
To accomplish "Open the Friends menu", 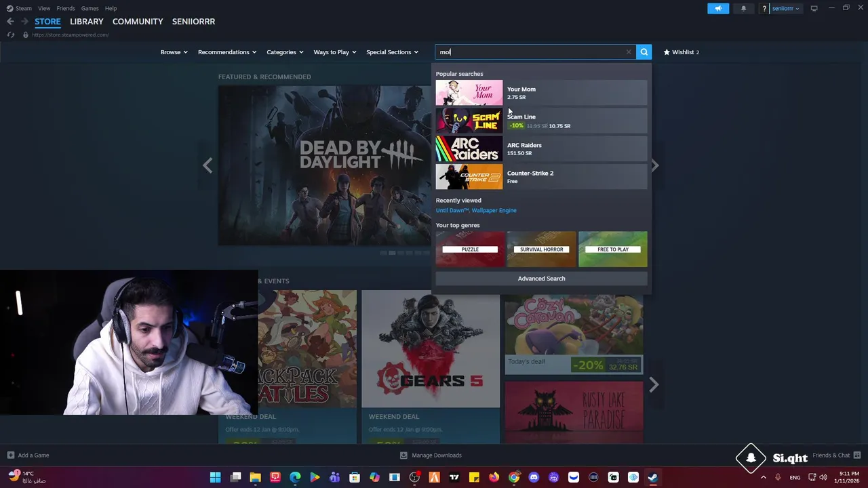I will click(66, 8).
